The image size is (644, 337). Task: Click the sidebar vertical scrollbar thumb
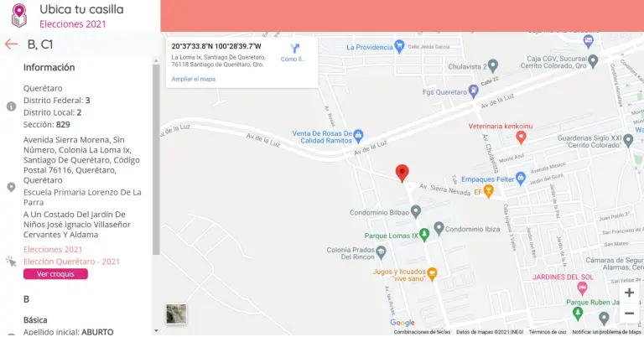156,159
